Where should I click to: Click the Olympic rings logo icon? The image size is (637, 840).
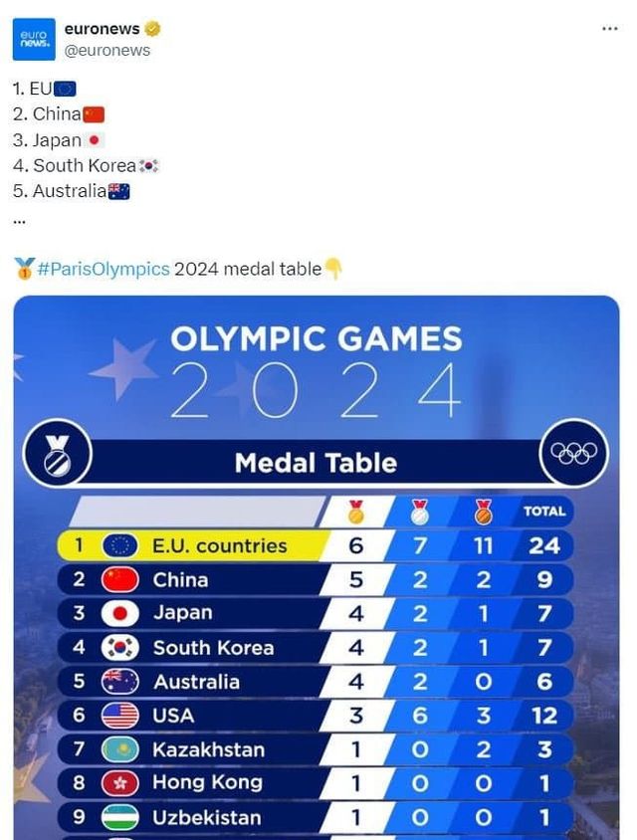click(573, 453)
